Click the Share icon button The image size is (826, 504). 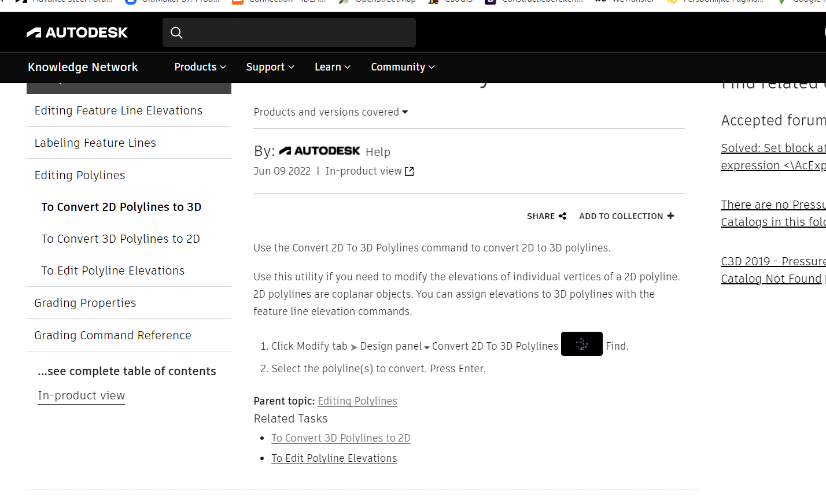coord(547,216)
